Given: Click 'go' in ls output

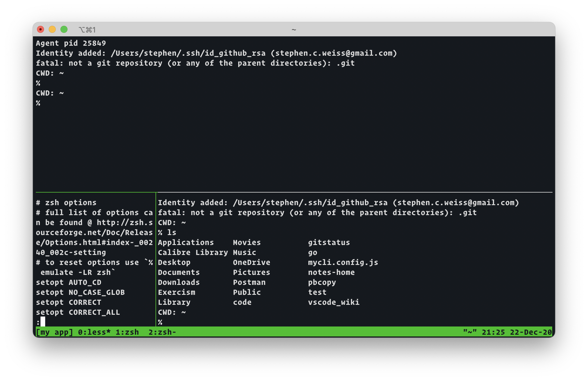Looking at the screenshot, I should [x=312, y=252].
